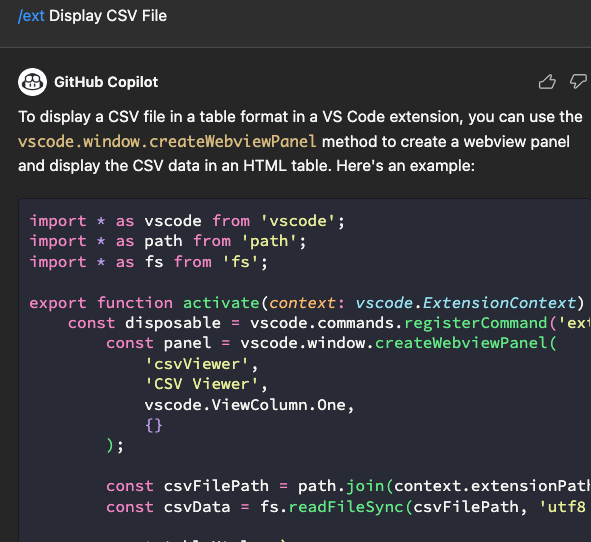Click the GitHub Copilot name label
The image size is (591, 542).
click(106, 82)
